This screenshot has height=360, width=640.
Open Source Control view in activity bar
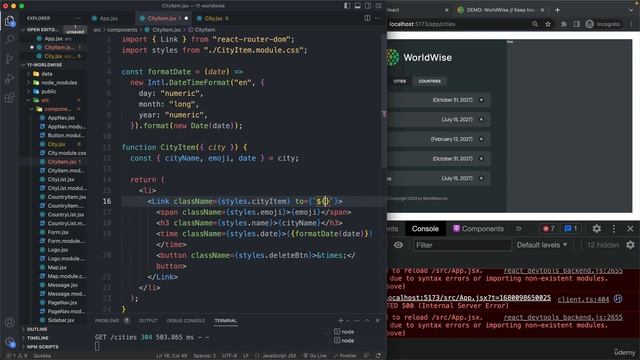tap(9, 59)
